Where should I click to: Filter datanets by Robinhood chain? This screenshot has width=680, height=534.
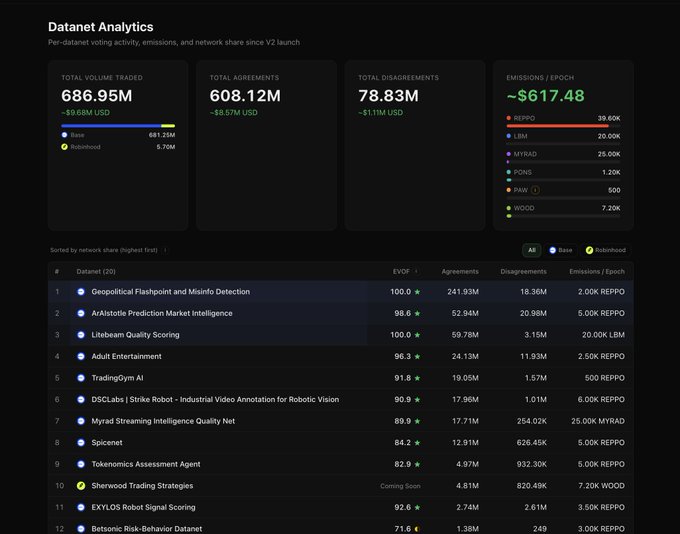(x=605, y=250)
